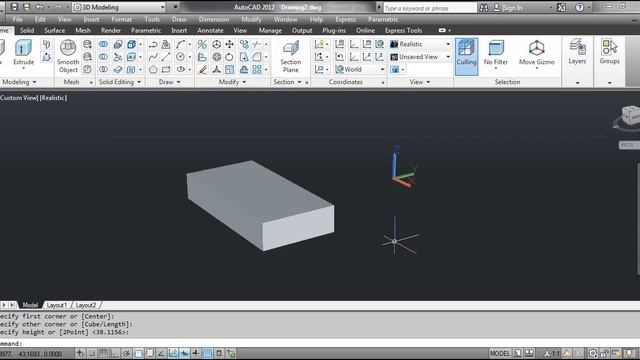Click the Erase tool icon
Screen dimensions: 640x360
click(x=202, y=69)
